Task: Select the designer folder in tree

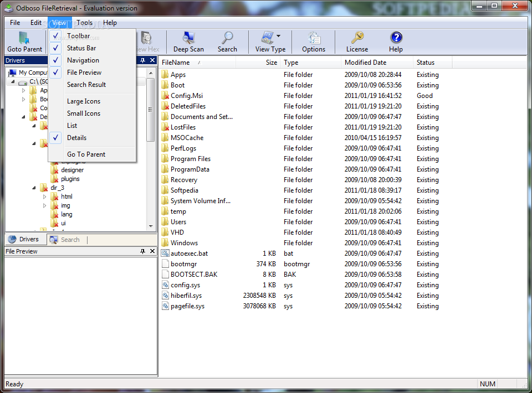Action: 72,170
